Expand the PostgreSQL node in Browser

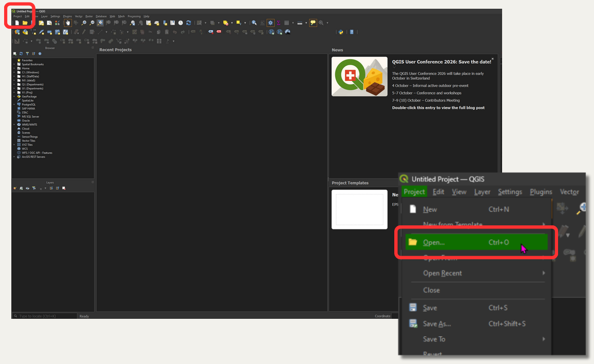pyautogui.click(x=14, y=105)
